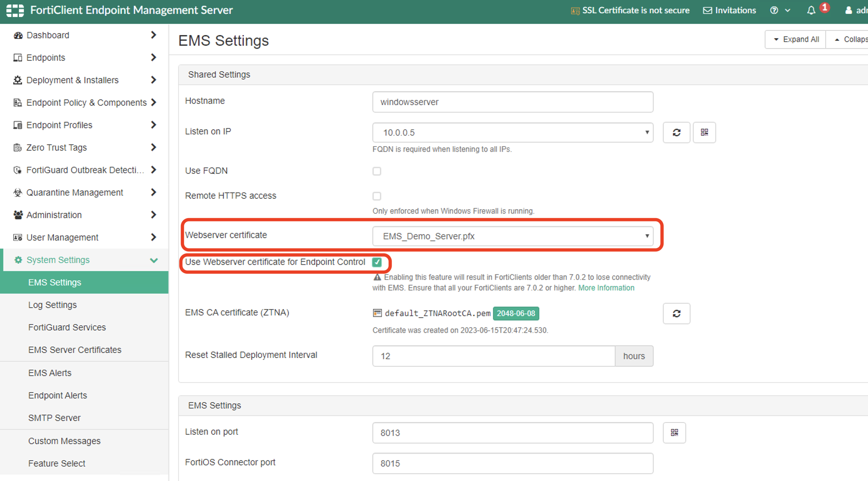
Task: Open Custom Messages submenu item
Action: 84,441
